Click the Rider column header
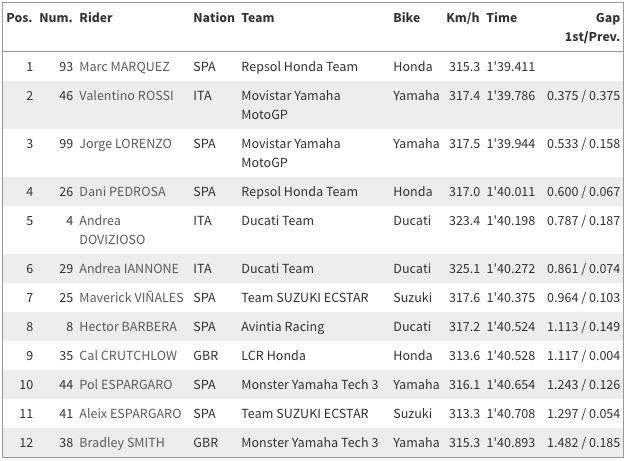The height and width of the screenshot is (461, 627). point(96,18)
